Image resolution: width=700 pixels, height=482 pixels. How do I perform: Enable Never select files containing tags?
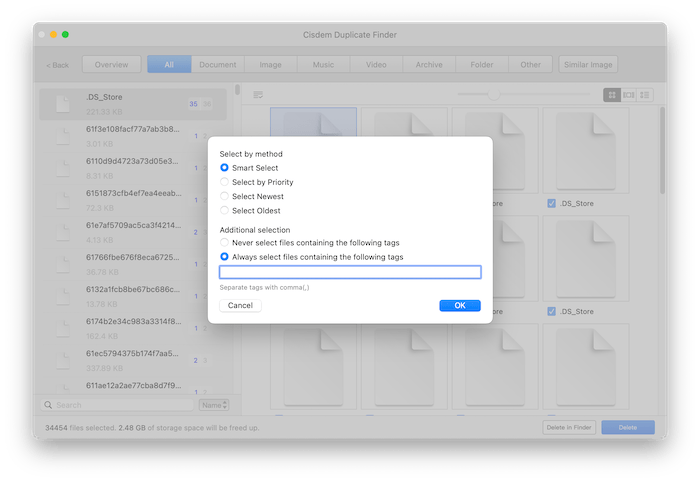pyautogui.click(x=225, y=243)
